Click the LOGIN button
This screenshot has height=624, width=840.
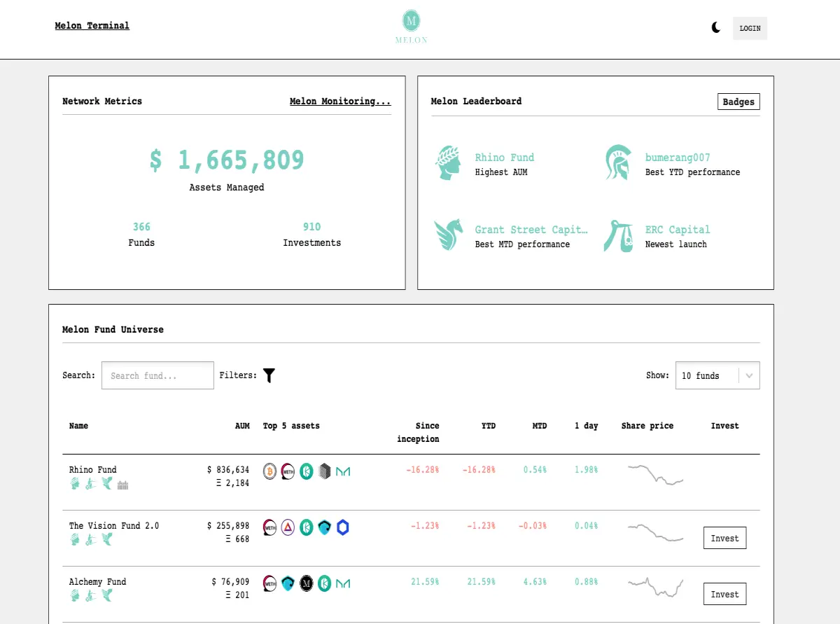pos(750,28)
